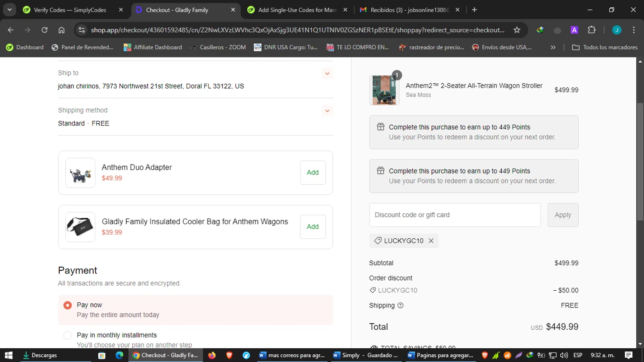This screenshot has height=362, width=644.
Task: Open the DNR USA Cargo bookmark
Action: click(286, 47)
